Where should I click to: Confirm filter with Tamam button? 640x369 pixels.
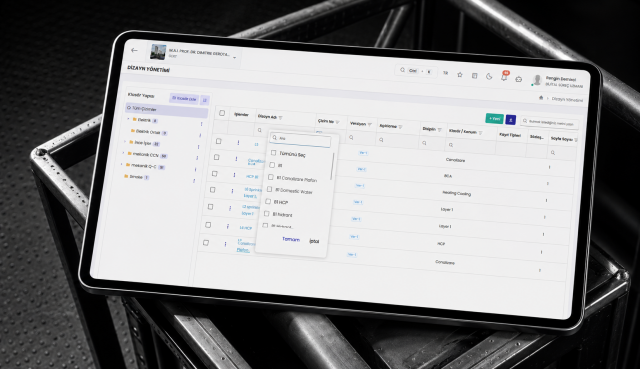291,239
